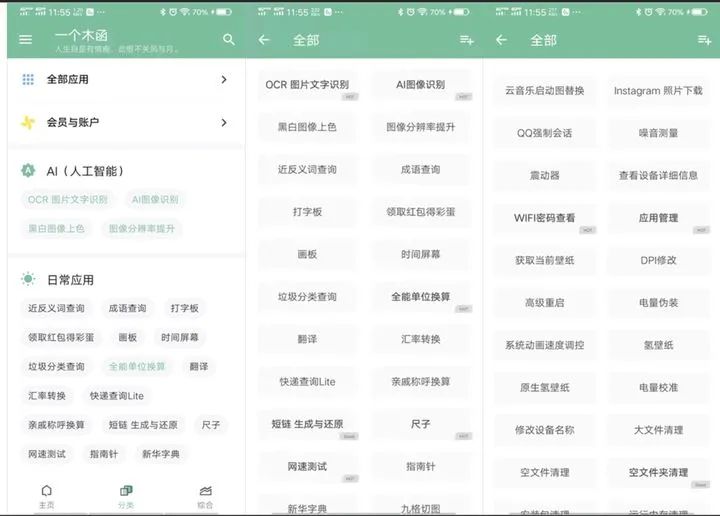Tap highlighted 全能单位换算 chip in first screen

pos(137,366)
